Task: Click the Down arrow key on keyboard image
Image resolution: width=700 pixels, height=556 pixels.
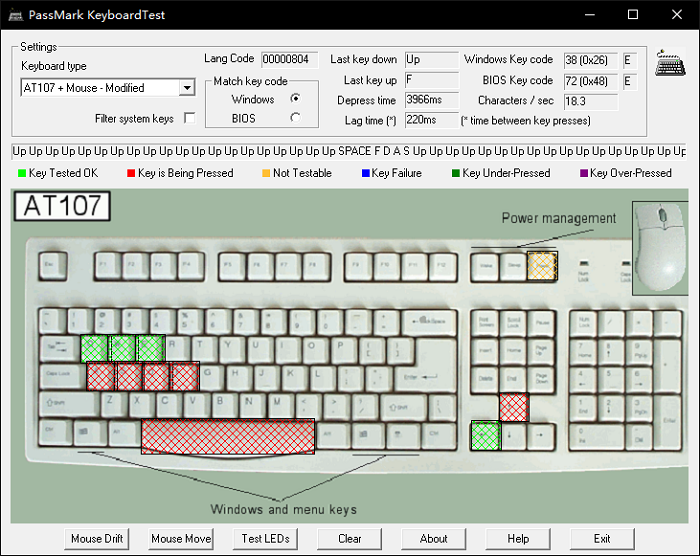Action: (513, 435)
